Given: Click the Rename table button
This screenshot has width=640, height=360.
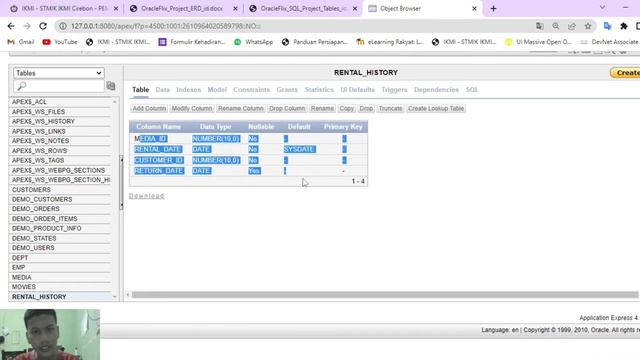Looking at the screenshot, I should click(322, 109).
